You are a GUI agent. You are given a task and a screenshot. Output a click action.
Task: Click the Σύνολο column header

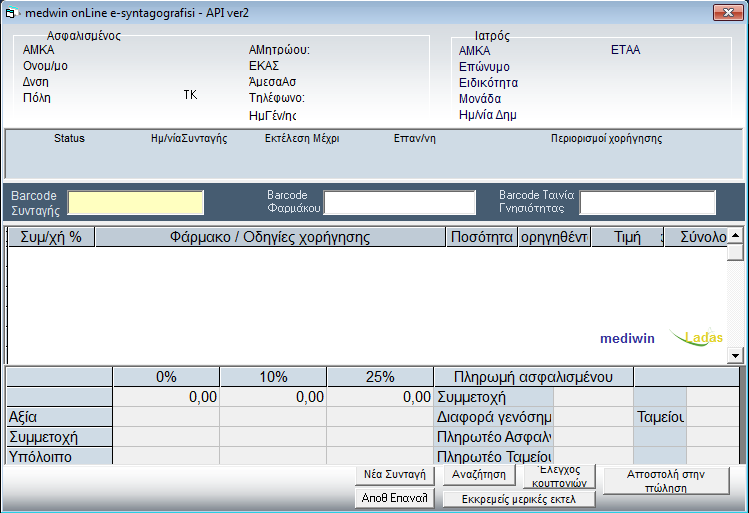(696, 237)
